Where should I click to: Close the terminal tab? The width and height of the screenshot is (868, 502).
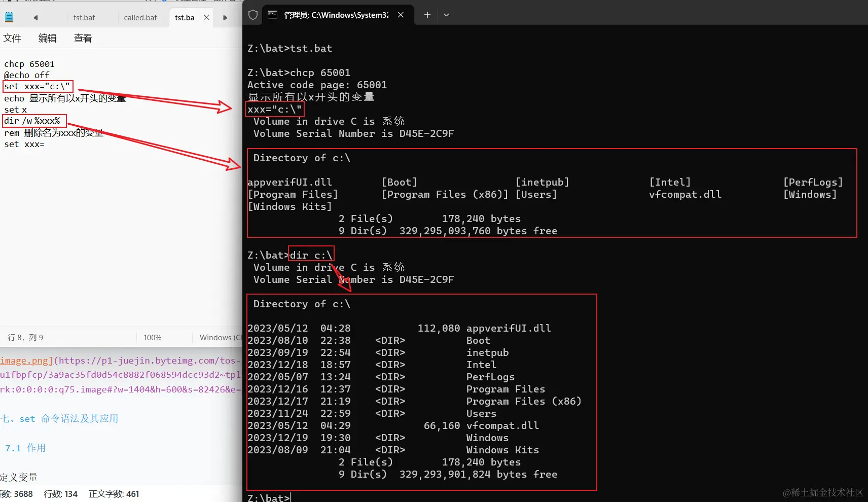point(401,15)
